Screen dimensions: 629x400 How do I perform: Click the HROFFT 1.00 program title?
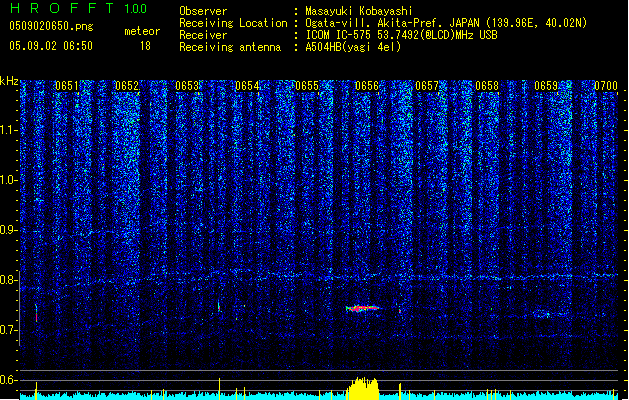78,8
